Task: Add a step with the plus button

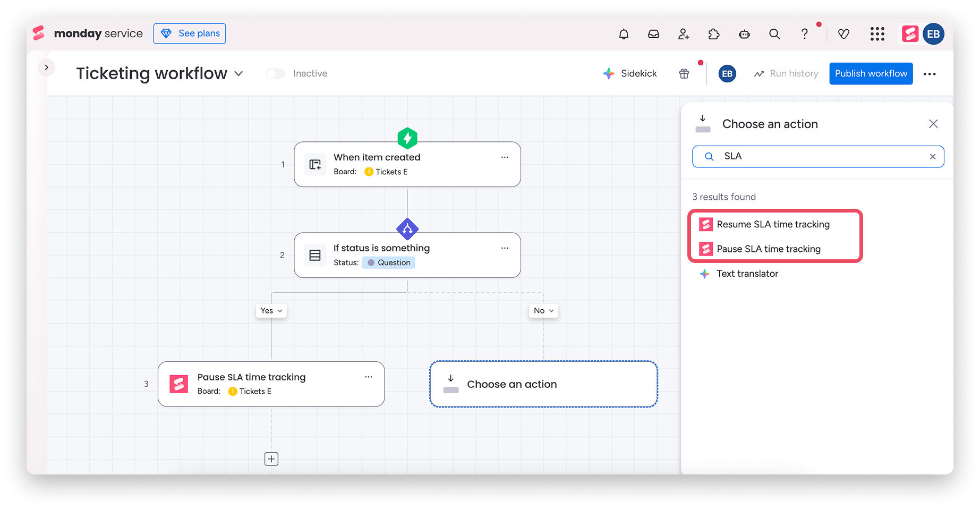Action: tap(271, 459)
